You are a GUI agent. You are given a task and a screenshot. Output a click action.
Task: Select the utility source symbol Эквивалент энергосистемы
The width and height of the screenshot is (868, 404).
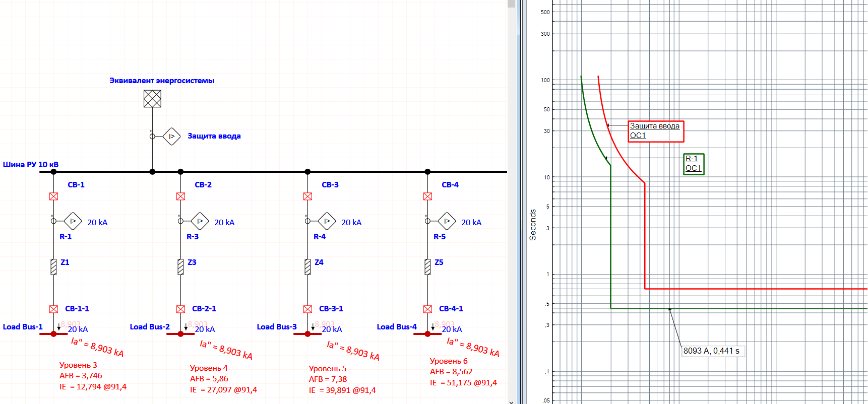tap(152, 99)
